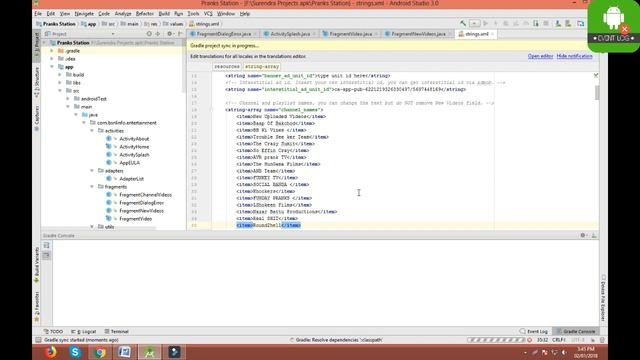Open the File menu

coord(38,13)
